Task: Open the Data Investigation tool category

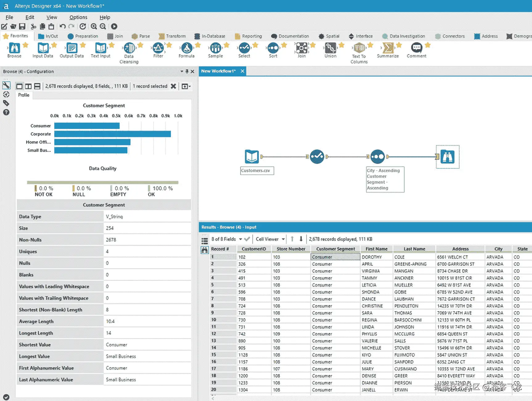Action: tap(403, 36)
